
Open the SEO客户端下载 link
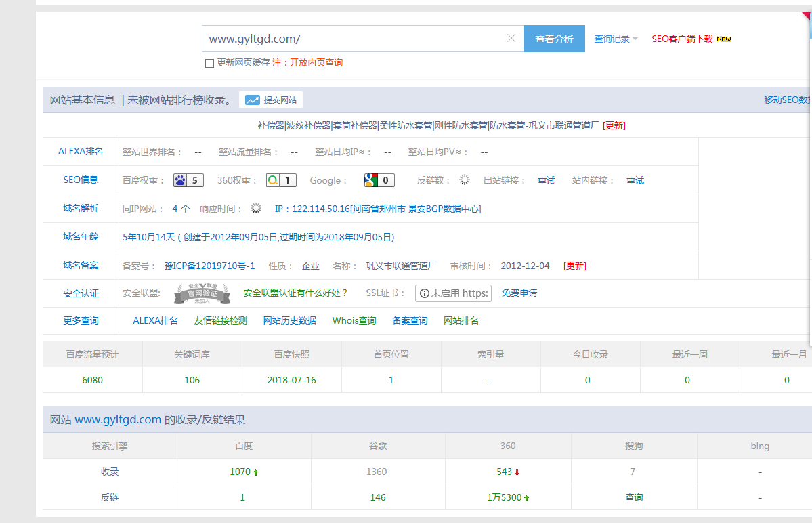coord(682,39)
